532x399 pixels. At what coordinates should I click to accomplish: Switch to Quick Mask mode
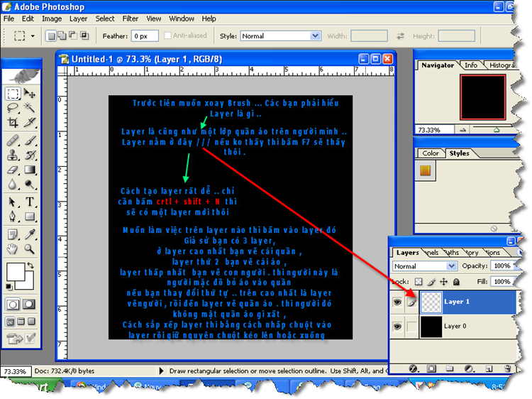(29, 305)
